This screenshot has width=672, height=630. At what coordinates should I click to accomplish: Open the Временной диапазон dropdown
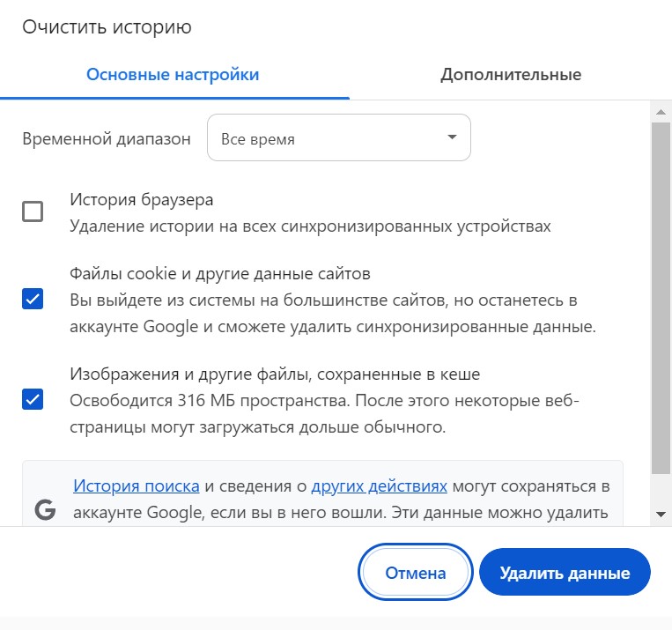pyautogui.click(x=338, y=138)
